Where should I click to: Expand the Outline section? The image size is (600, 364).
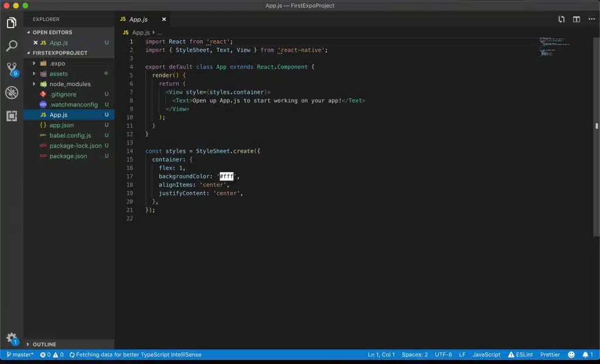click(44, 344)
